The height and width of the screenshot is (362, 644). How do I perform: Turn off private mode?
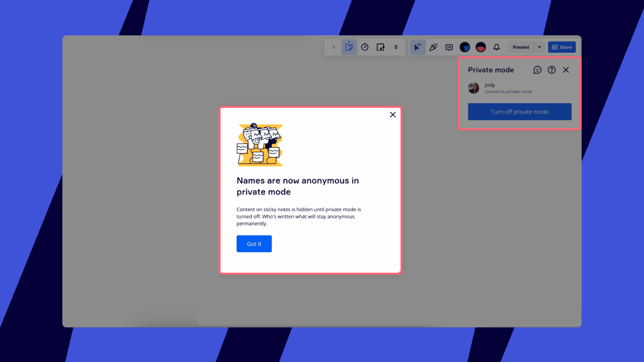coord(519,111)
